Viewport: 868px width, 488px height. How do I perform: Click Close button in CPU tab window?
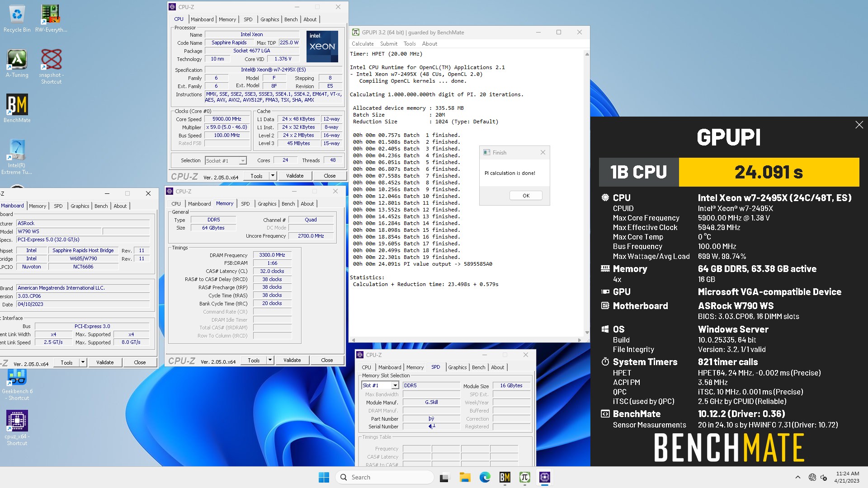point(330,176)
